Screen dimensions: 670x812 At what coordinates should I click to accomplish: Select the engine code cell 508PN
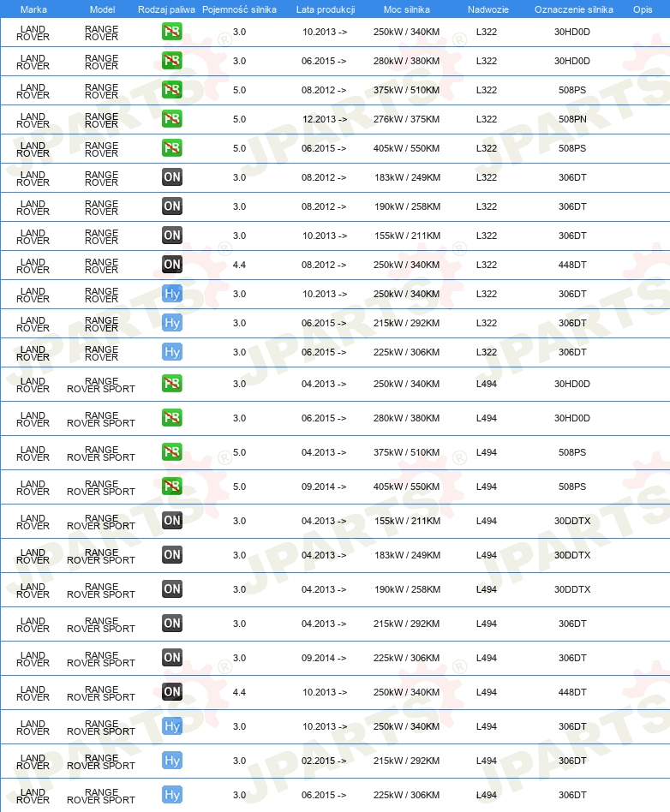click(x=572, y=119)
